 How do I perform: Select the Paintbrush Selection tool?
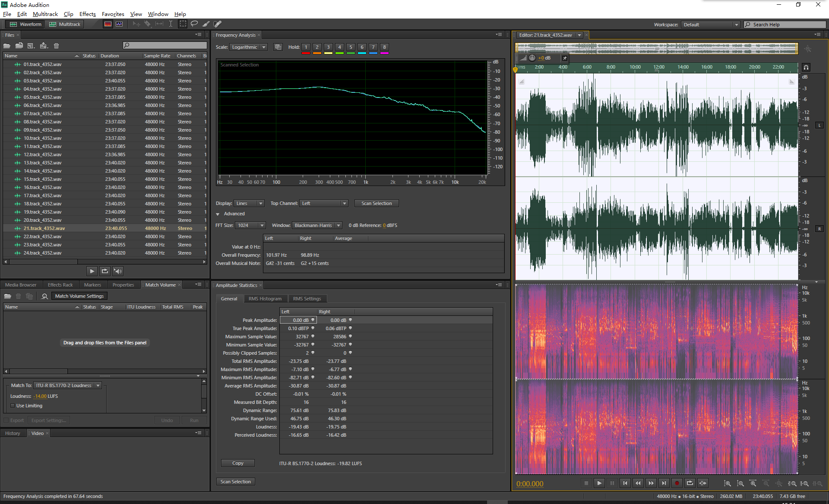206,24
